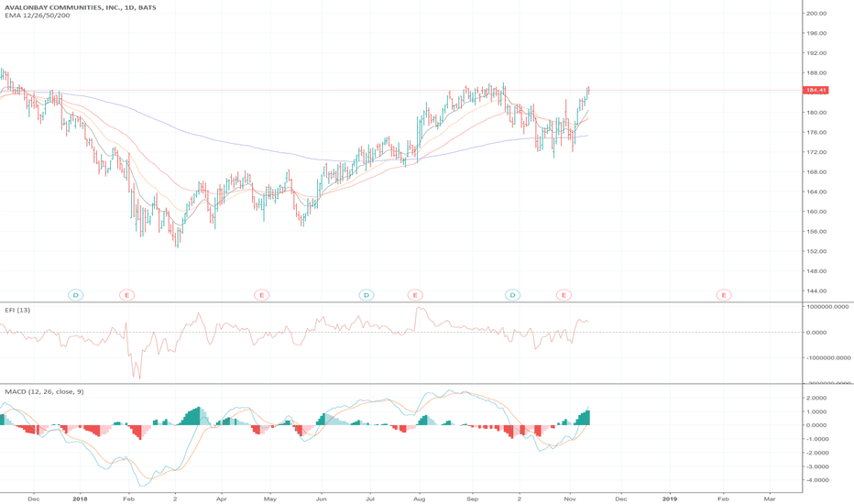This screenshot has width=854, height=504.
Task: Show the earnings marker near November 2018
Action: click(x=564, y=295)
